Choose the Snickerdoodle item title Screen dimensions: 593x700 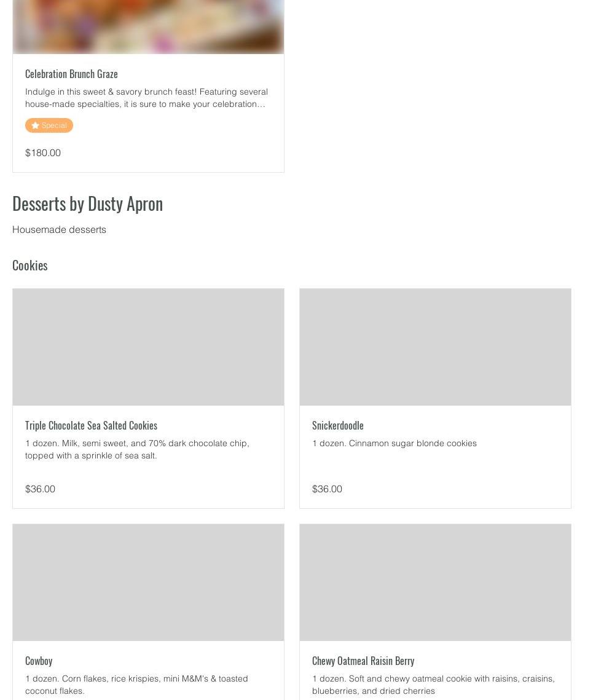click(x=337, y=425)
